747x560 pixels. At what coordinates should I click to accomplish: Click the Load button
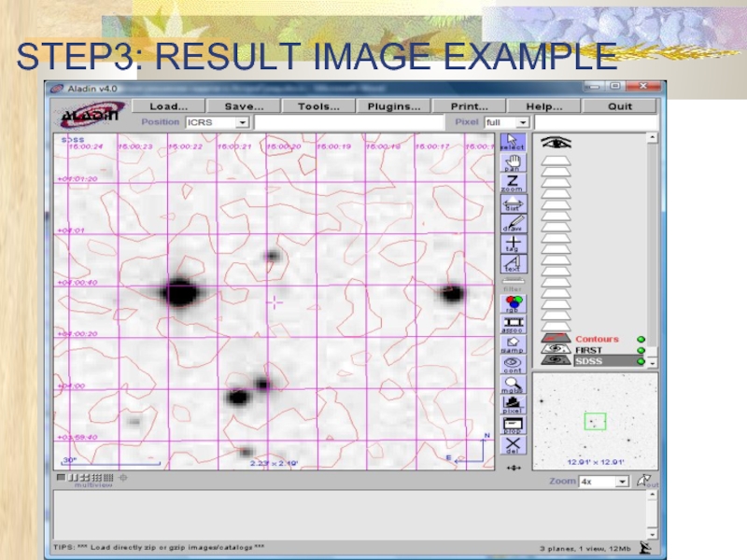(x=168, y=106)
